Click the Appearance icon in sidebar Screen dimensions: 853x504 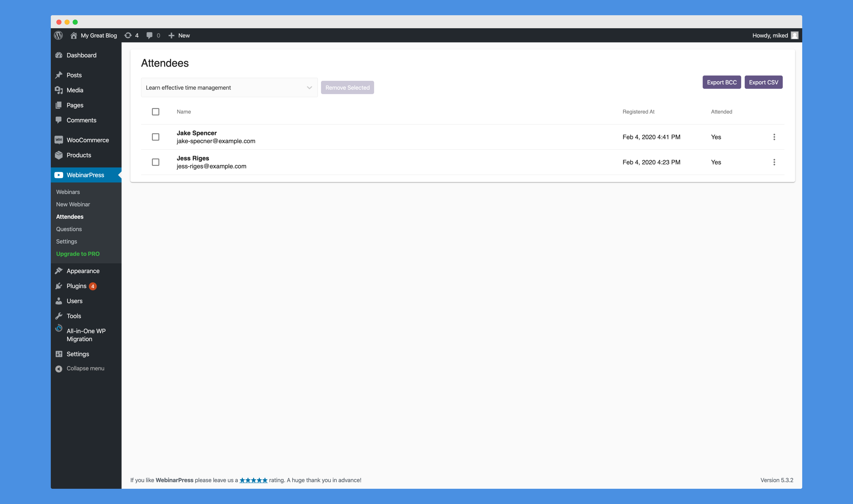point(58,271)
